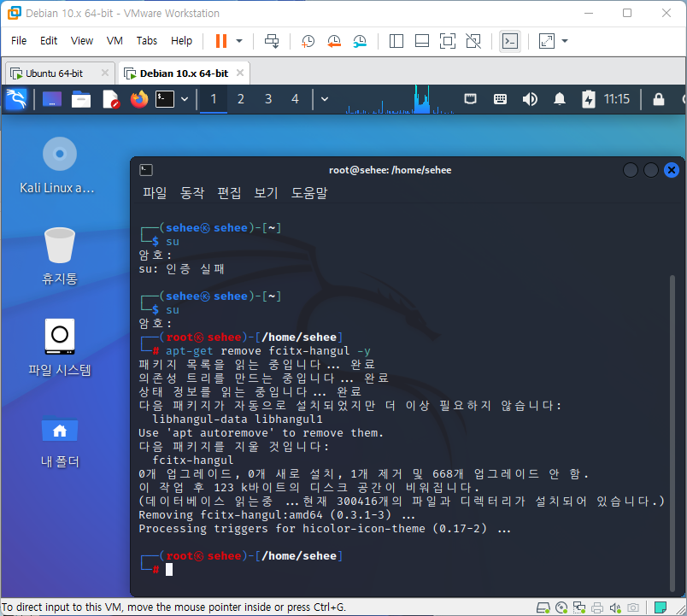Open the terminal 동작 menu
The width and height of the screenshot is (687, 616).
pyautogui.click(x=192, y=193)
